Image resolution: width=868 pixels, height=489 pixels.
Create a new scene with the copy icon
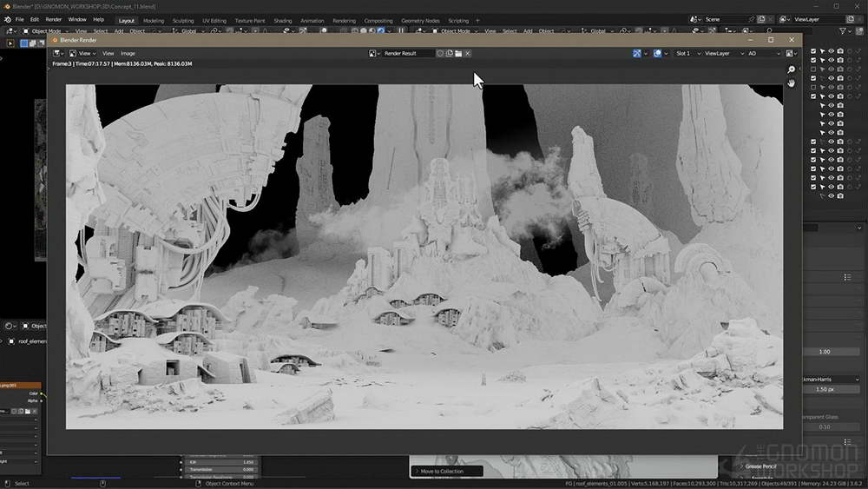(761, 19)
